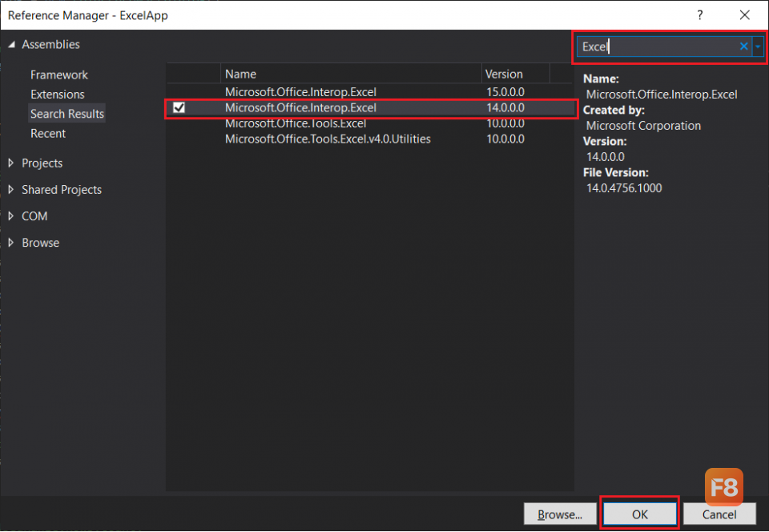769x532 pixels.
Task: Expand the COM node
Action: pos(10,216)
